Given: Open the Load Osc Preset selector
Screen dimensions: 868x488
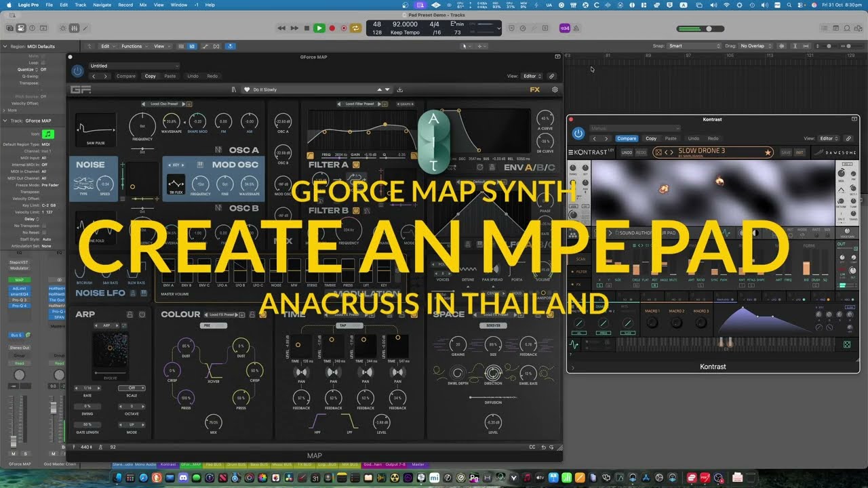Looking at the screenshot, I should 163,104.
